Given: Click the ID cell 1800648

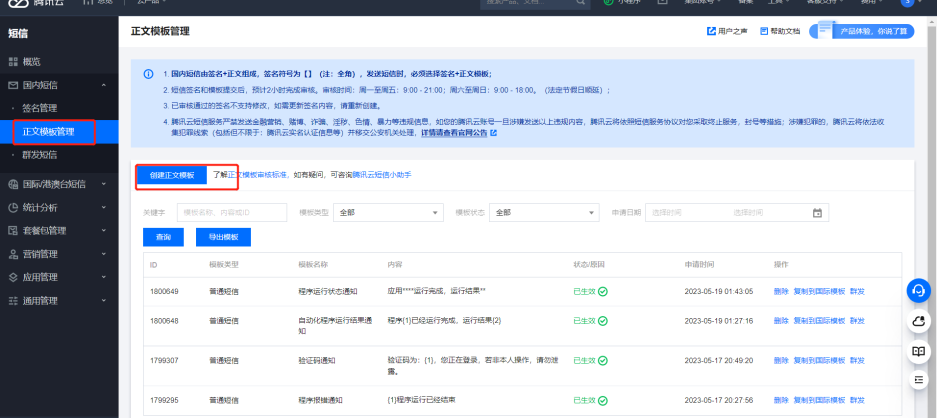Looking at the screenshot, I should coord(164,321).
